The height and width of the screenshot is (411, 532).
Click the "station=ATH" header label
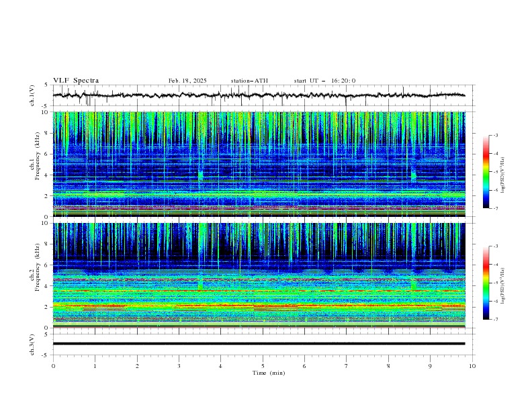(x=249, y=81)
